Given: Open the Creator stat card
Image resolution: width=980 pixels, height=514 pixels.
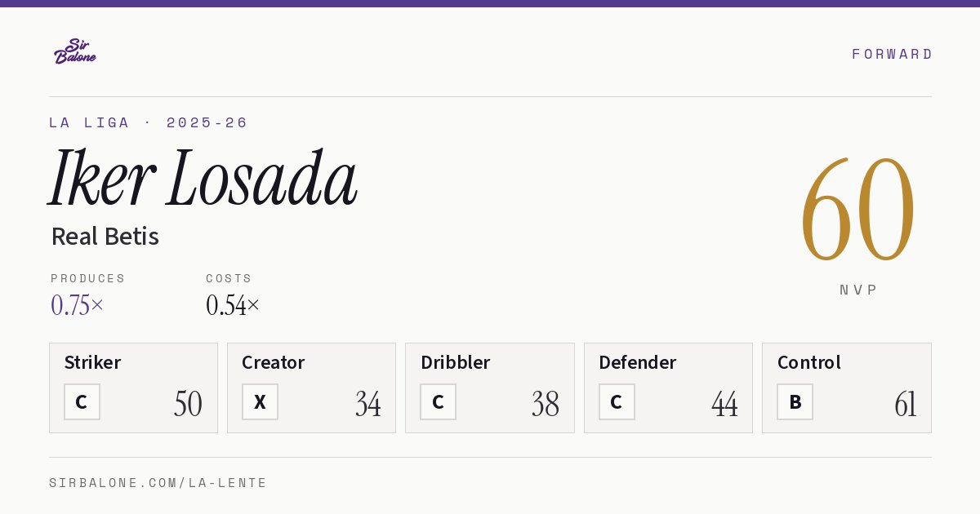Looking at the screenshot, I should [311, 388].
